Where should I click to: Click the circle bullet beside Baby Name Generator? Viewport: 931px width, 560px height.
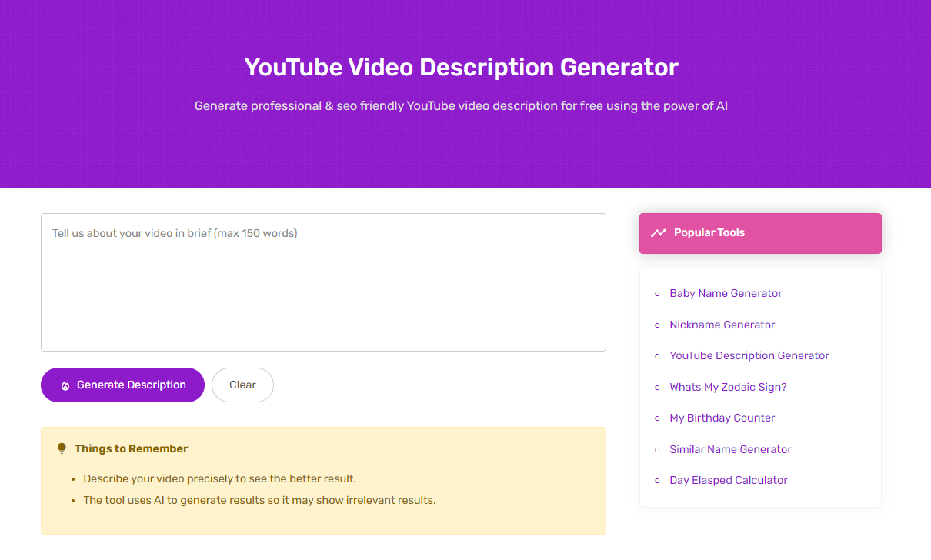[x=657, y=294]
